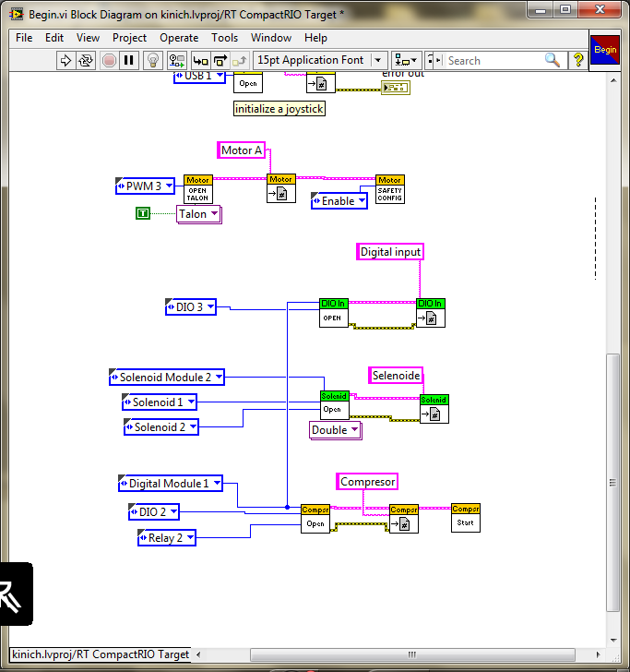Toggle Retain Wire Values button
630x672 pixels.
175,60
